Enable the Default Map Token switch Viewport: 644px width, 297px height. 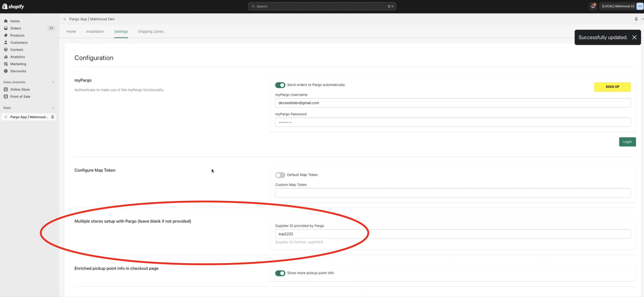coord(280,175)
